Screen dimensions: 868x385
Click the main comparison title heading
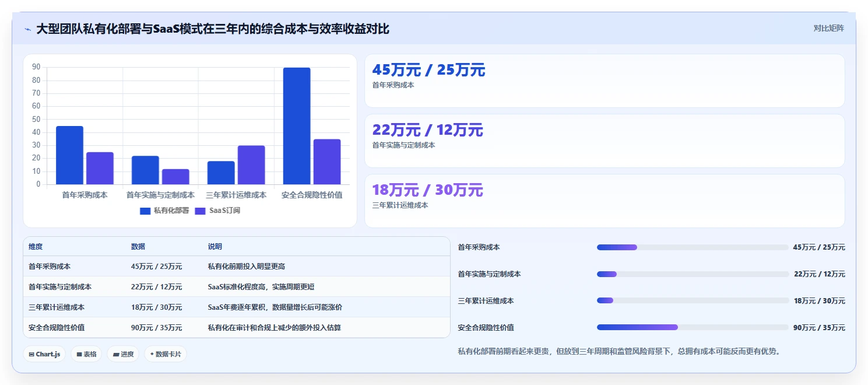click(213, 29)
